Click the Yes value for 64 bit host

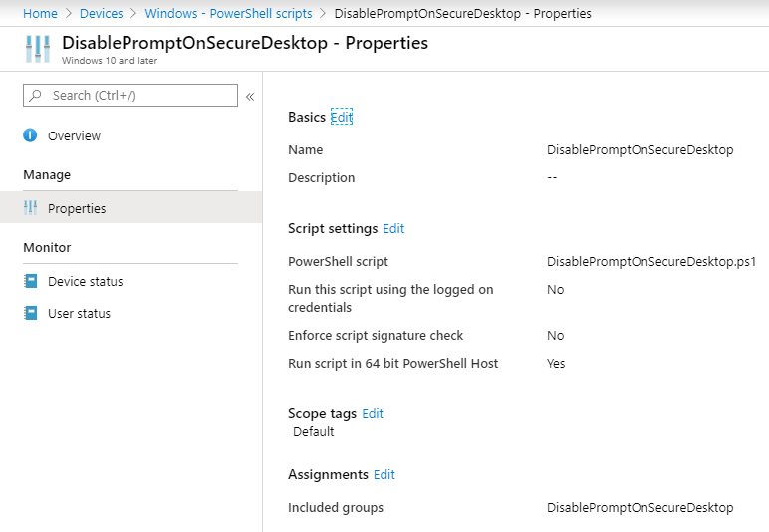click(x=556, y=363)
